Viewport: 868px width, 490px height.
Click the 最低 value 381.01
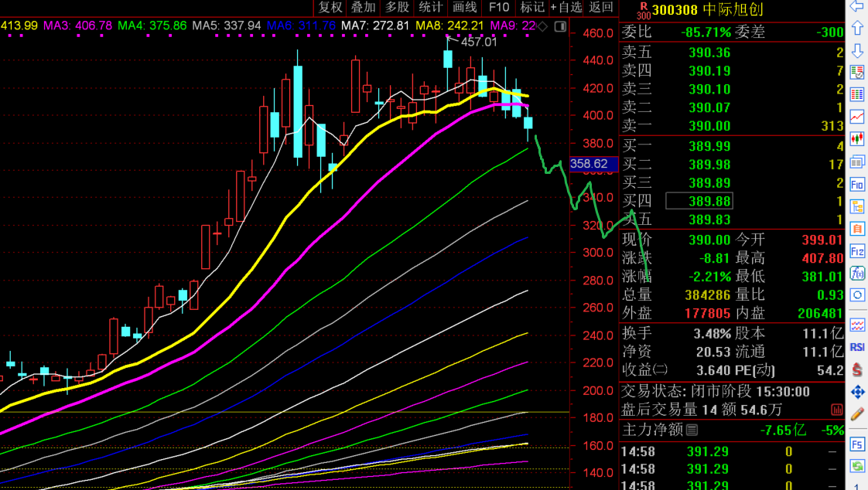822,277
